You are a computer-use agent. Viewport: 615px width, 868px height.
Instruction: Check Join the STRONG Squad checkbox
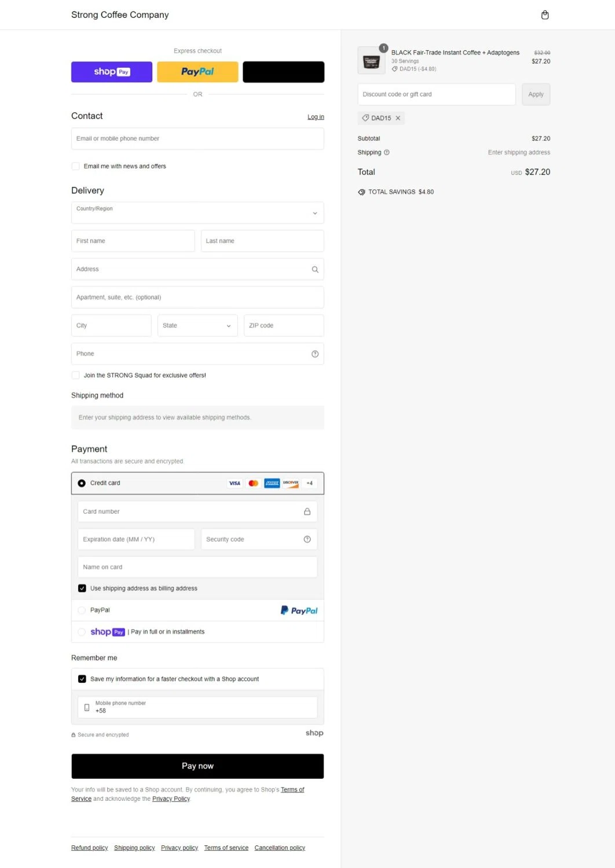pyautogui.click(x=76, y=376)
